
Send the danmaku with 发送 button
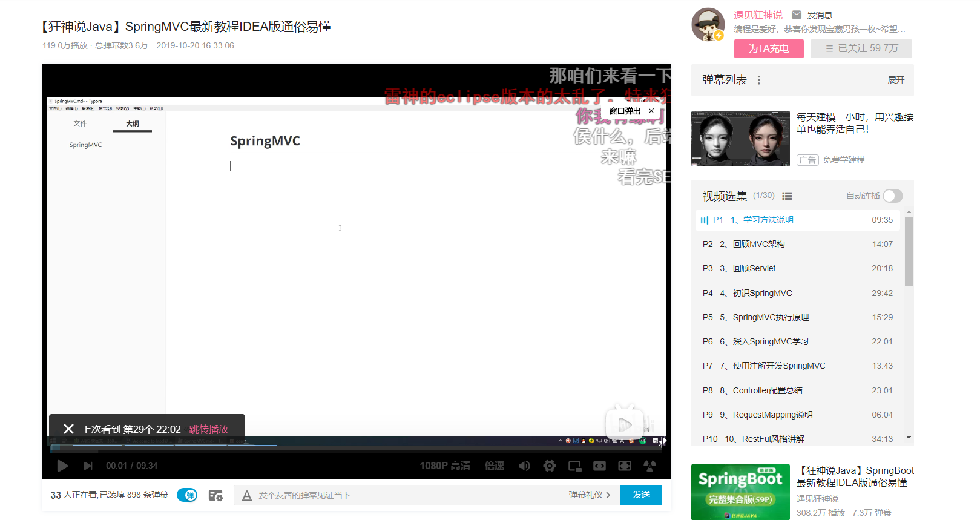[x=642, y=495]
